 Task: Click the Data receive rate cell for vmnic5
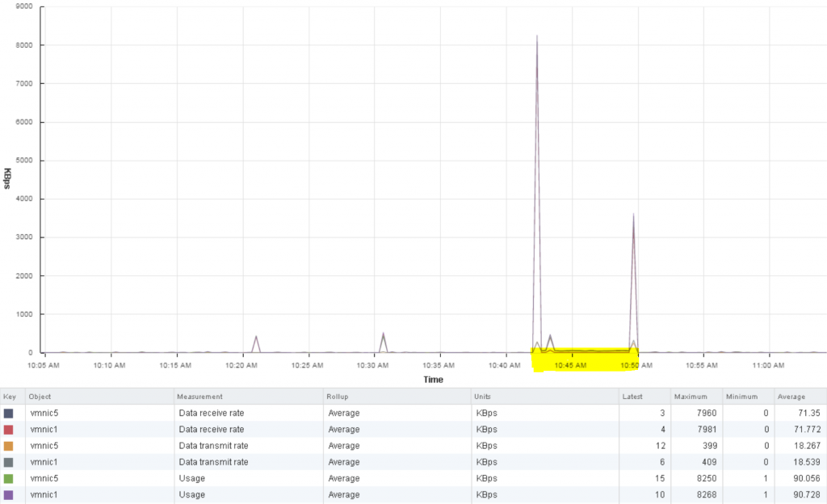pos(212,414)
